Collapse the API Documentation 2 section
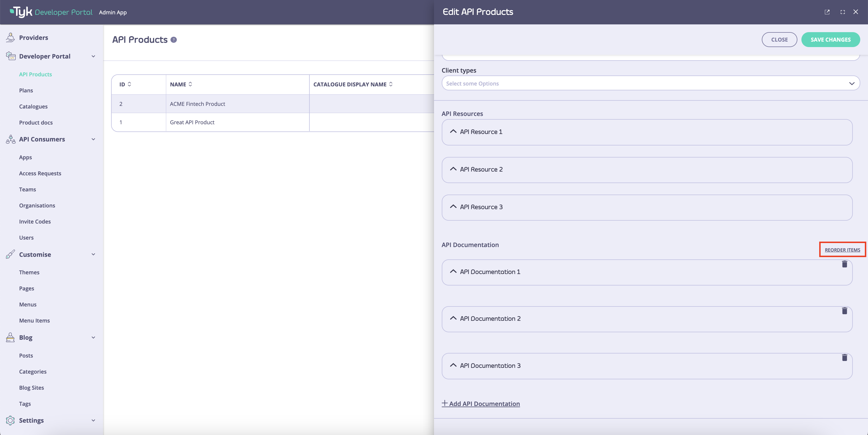The image size is (868, 435). (x=453, y=319)
